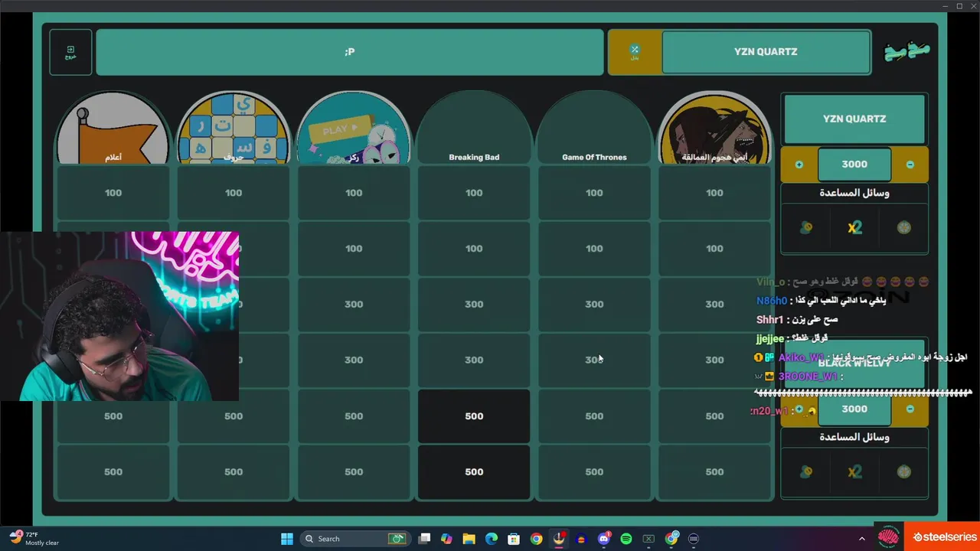Pick the upper 300 tile under Game Of Thrones
This screenshot has width=980, height=551.
(594, 305)
